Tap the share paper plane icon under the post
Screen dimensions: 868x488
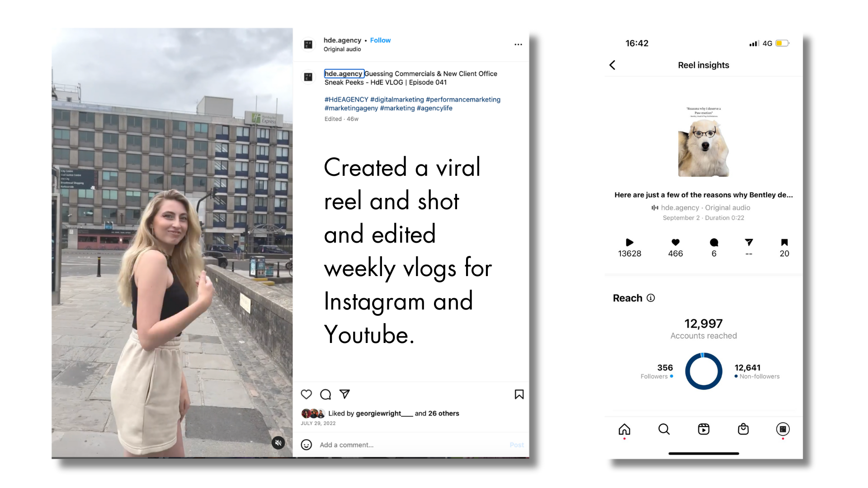point(344,394)
